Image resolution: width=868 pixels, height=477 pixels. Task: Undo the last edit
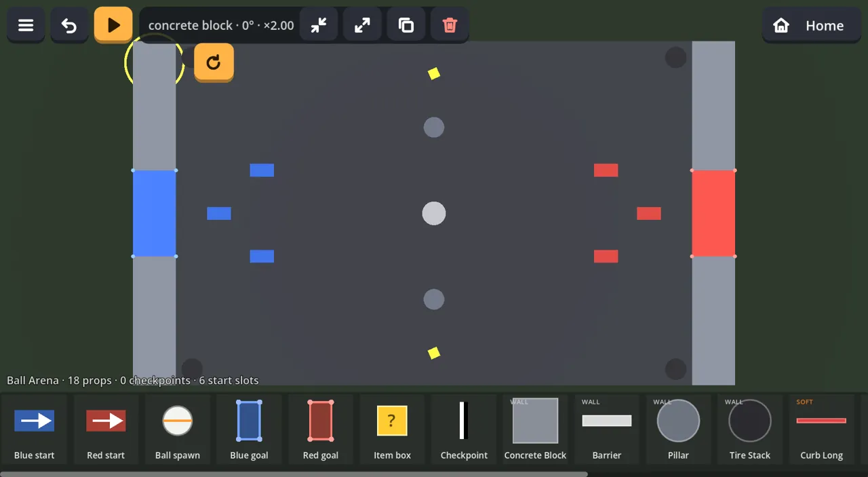pyautogui.click(x=69, y=25)
